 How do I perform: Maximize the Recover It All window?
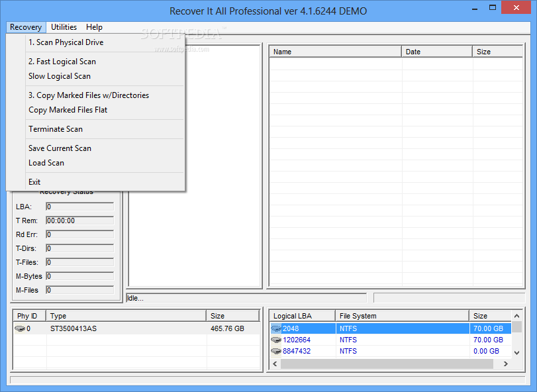tap(493, 8)
